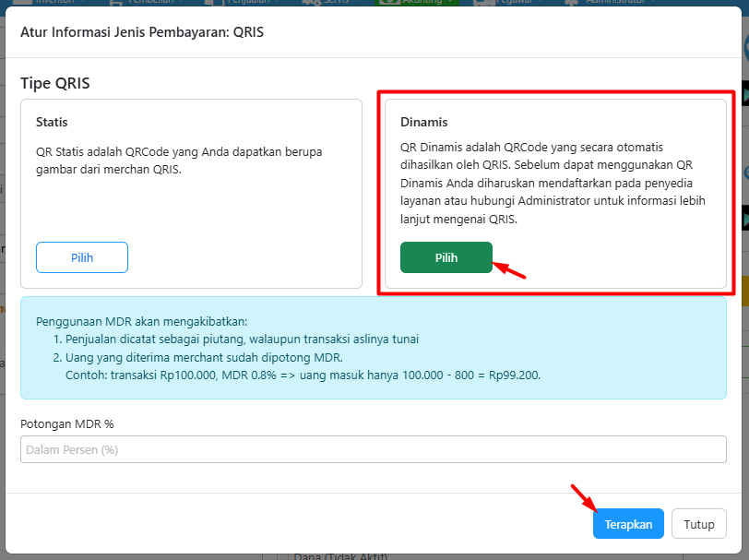
Task: Click the blue MDR usage info box
Action: click(374, 348)
